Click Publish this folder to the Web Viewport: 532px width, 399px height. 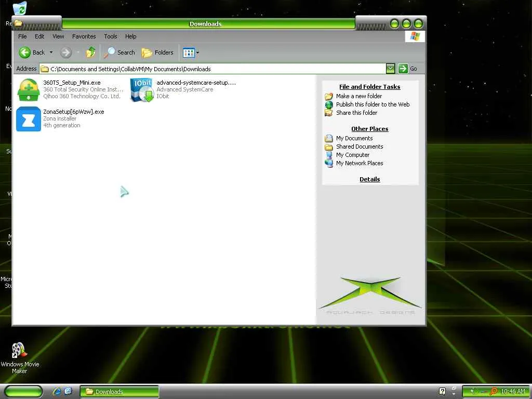(x=373, y=104)
